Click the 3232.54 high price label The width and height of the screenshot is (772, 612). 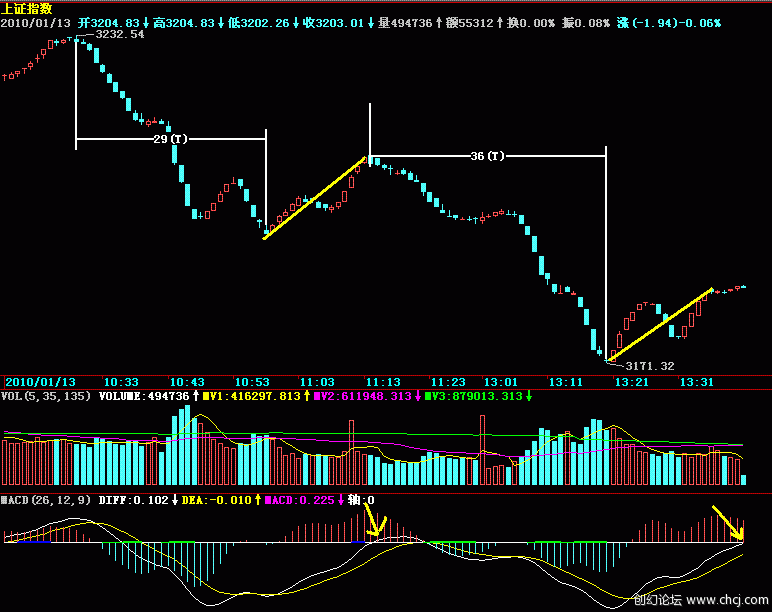coord(120,34)
